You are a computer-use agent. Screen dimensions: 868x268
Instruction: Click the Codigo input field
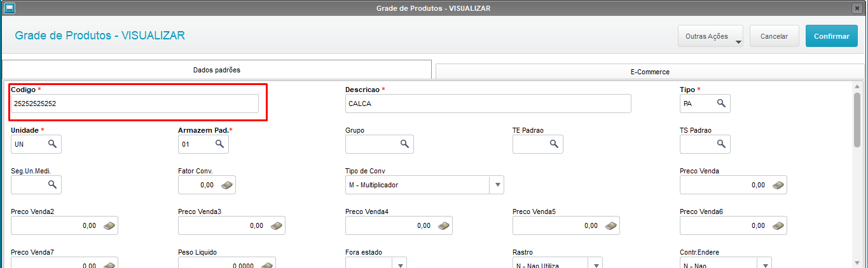135,104
